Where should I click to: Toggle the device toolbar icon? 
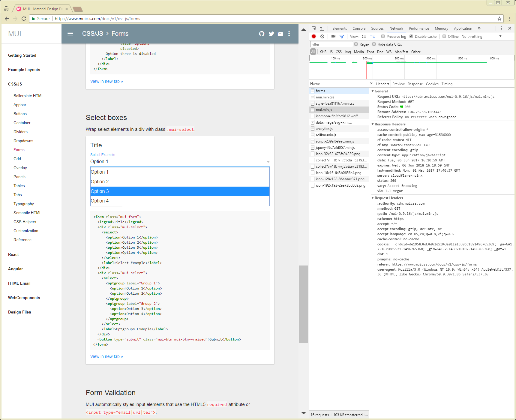coord(322,28)
